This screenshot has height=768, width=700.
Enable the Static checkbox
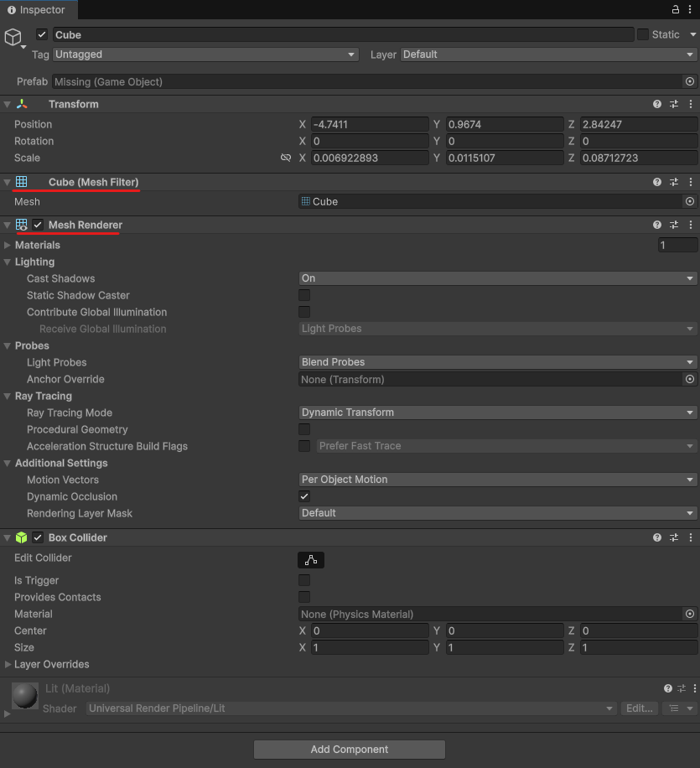point(643,34)
